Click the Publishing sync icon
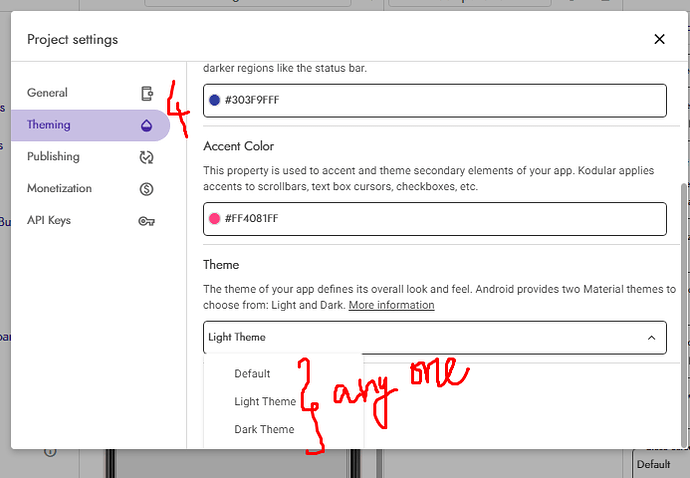Viewport: 690px width, 478px height. coord(147,157)
